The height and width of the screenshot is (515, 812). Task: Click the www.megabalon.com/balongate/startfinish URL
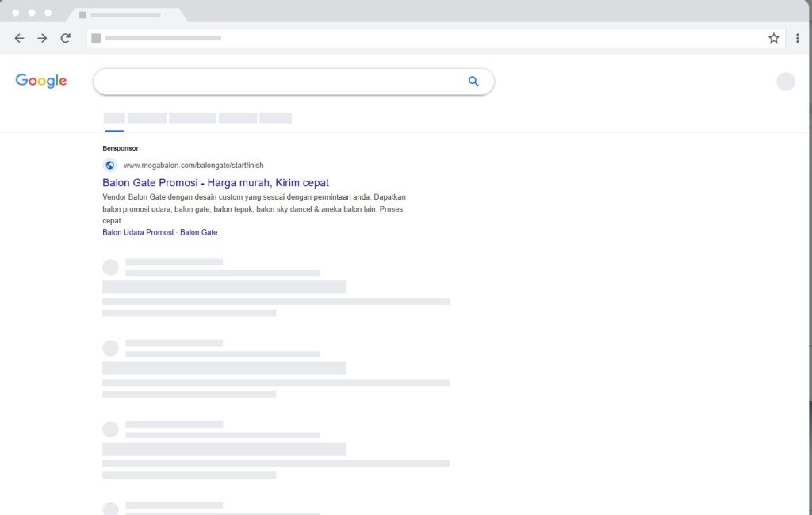[x=193, y=165]
